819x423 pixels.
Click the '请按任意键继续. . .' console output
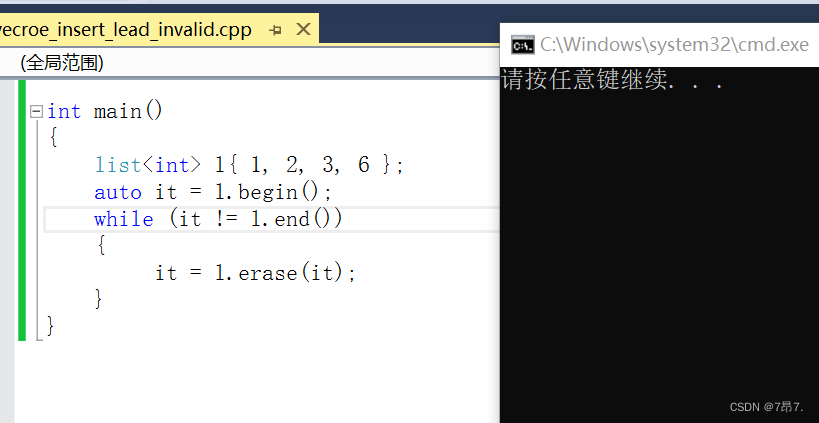click(612, 80)
